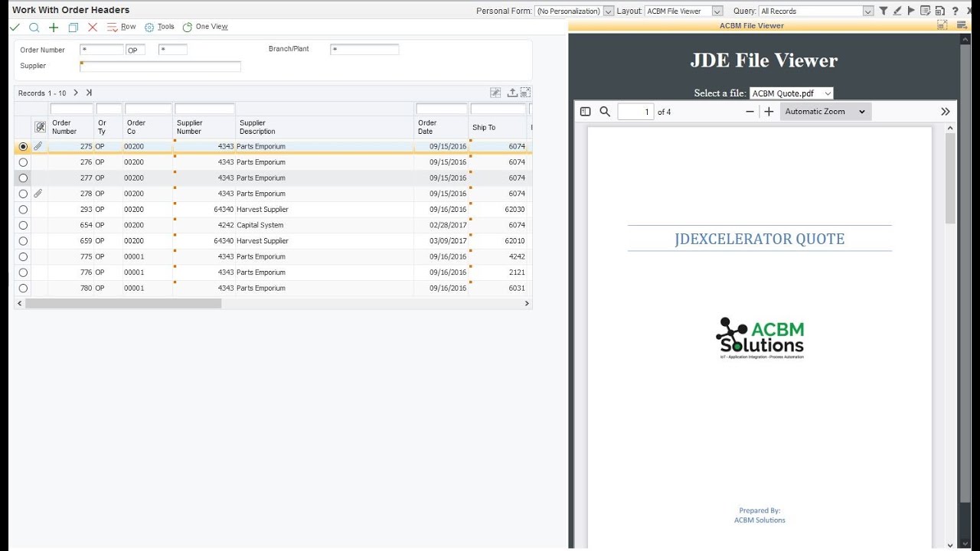Open the Personal Form dropdown
This screenshot has height=551, width=980.
(574, 11)
